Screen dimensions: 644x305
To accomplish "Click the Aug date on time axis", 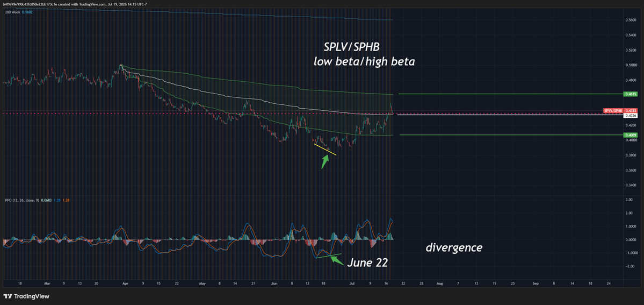I will (440, 283).
